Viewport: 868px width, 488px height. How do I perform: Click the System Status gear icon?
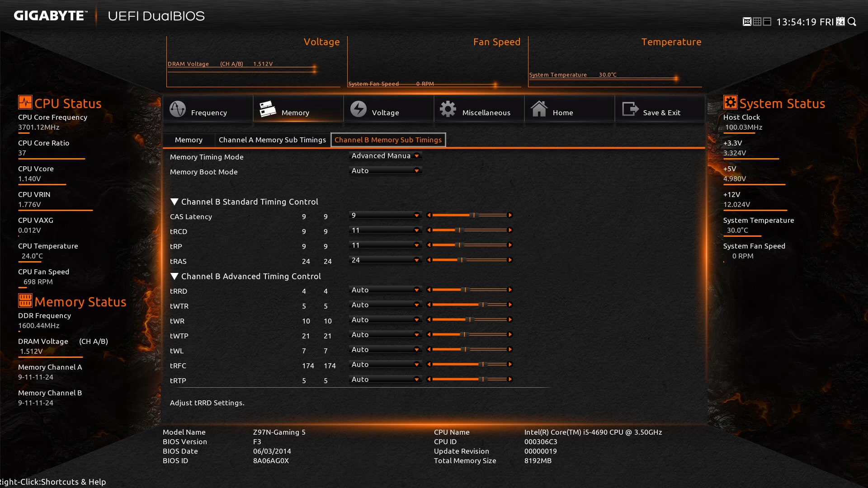coord(730,102)
